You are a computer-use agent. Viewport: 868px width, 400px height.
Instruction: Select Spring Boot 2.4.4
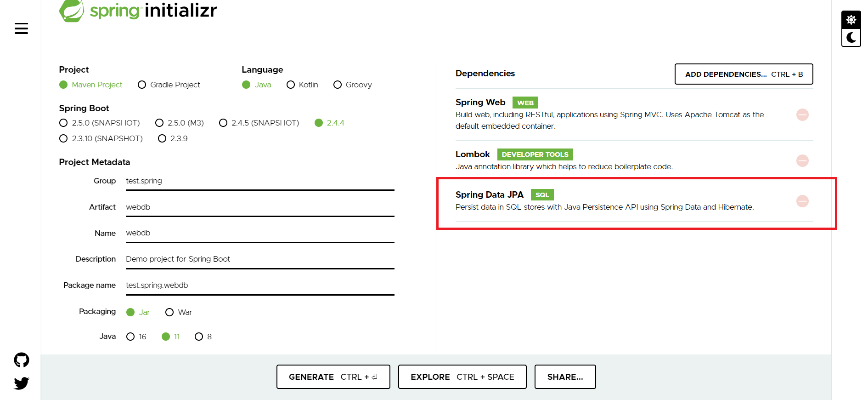coord(329,123)
